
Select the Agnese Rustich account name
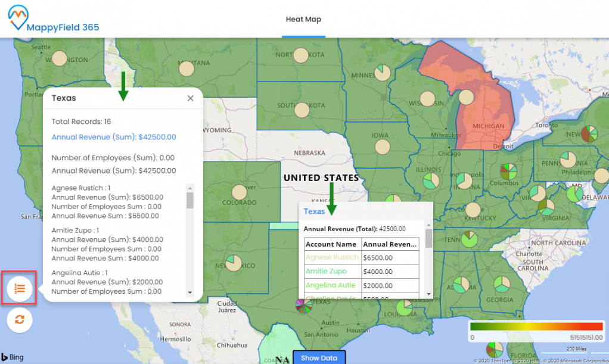331,257
